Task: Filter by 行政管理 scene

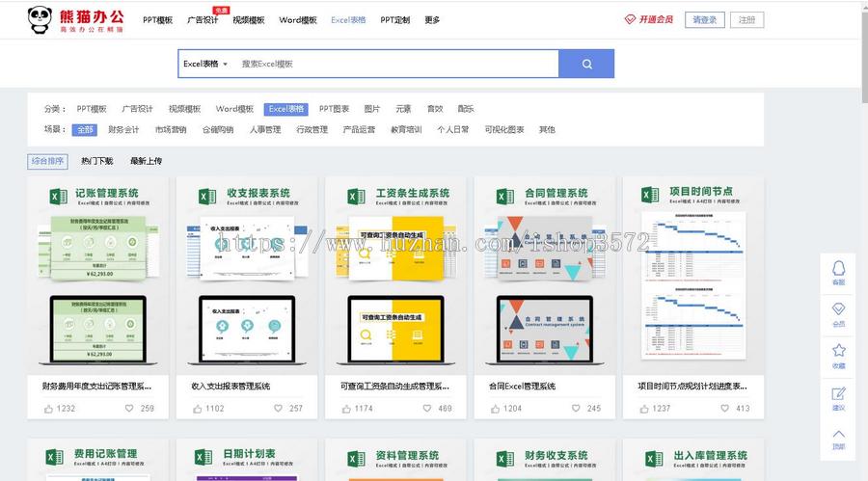Action: click(x=312, y=129)
